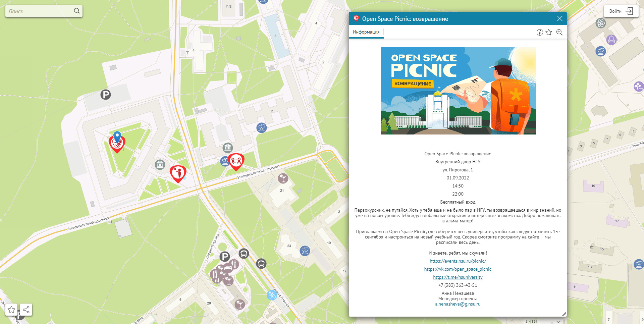Click the purple exhibition icon near building 3
644x324 pixels.
(611, 40)
